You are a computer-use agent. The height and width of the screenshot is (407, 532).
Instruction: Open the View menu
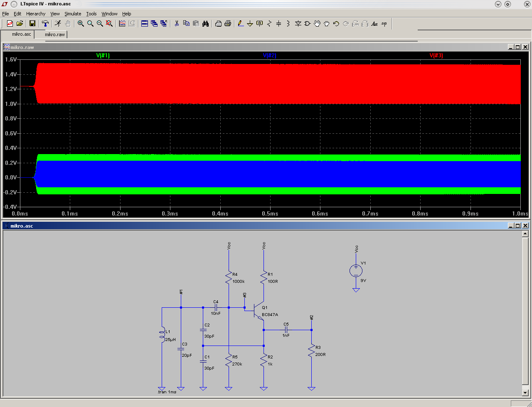pos(55,14)
